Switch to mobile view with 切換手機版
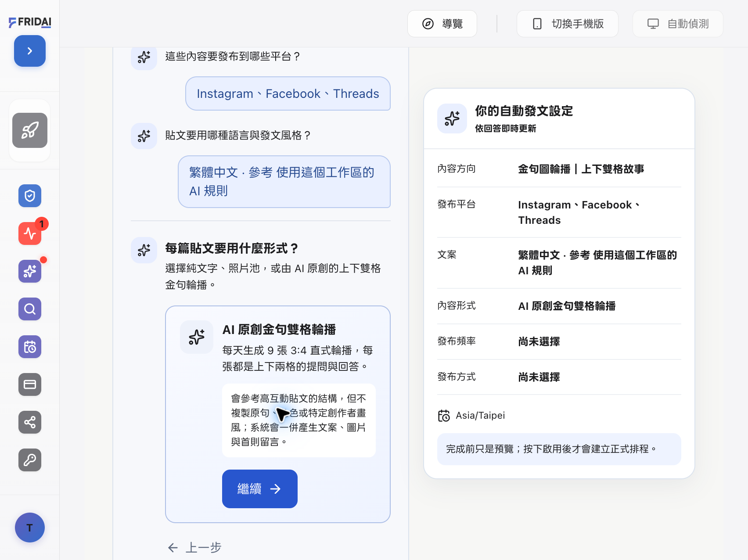 click(568, 24)
